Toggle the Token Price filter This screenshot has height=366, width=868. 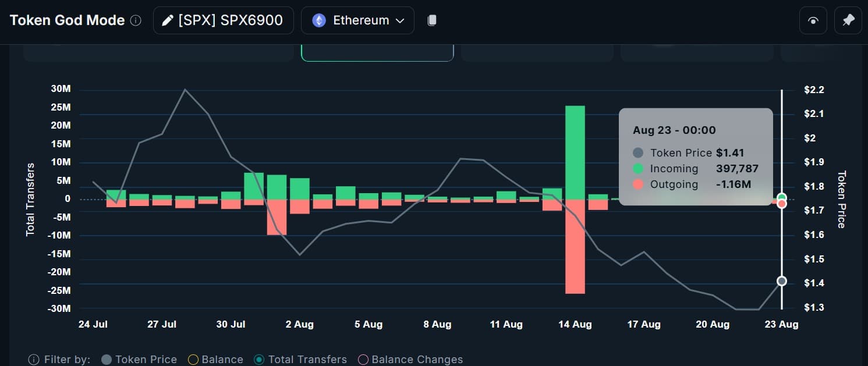pos(107,360)
